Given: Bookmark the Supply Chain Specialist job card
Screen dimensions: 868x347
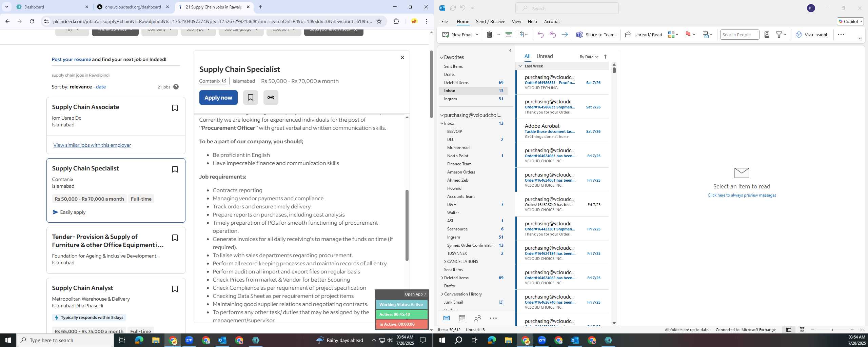Looking at the screenshot, I should point(175,169).
